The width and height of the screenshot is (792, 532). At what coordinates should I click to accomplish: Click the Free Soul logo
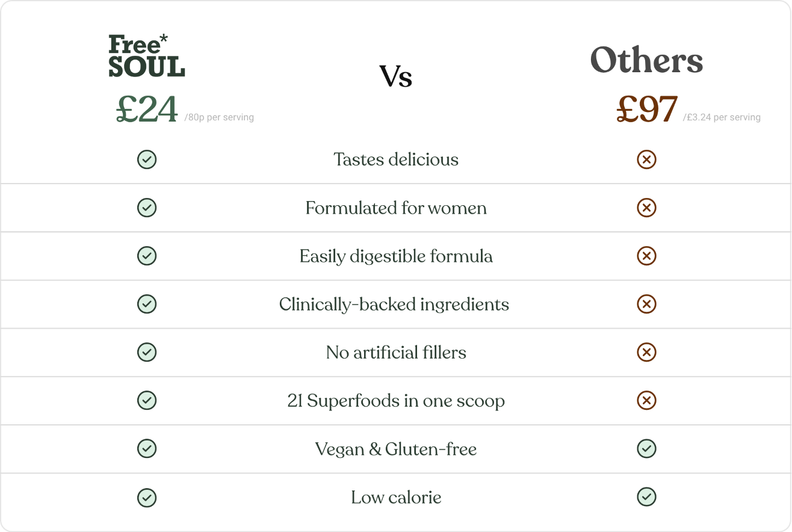click(147, 56)
